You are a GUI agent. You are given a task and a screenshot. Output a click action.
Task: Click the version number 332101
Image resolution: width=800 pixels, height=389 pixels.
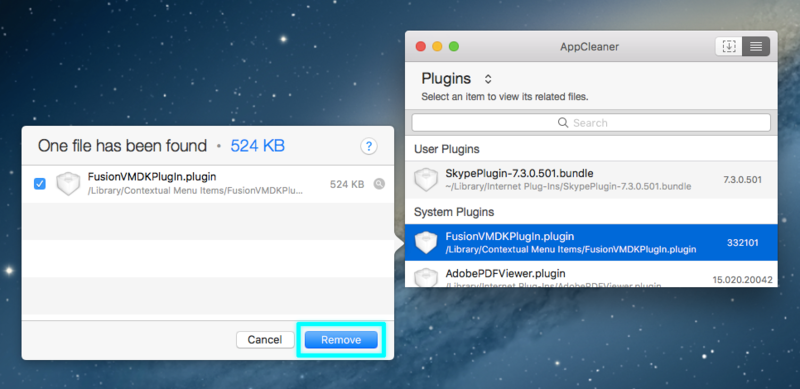click(742, 243)
